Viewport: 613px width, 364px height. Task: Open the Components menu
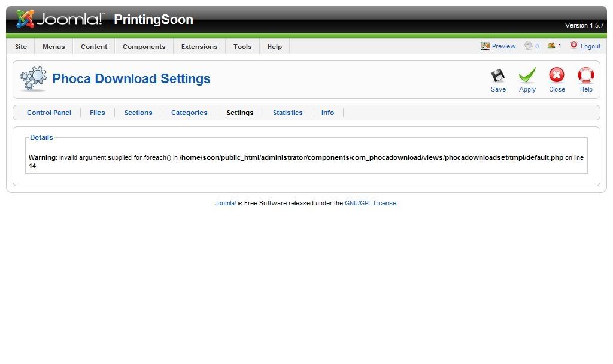point(144,47)
